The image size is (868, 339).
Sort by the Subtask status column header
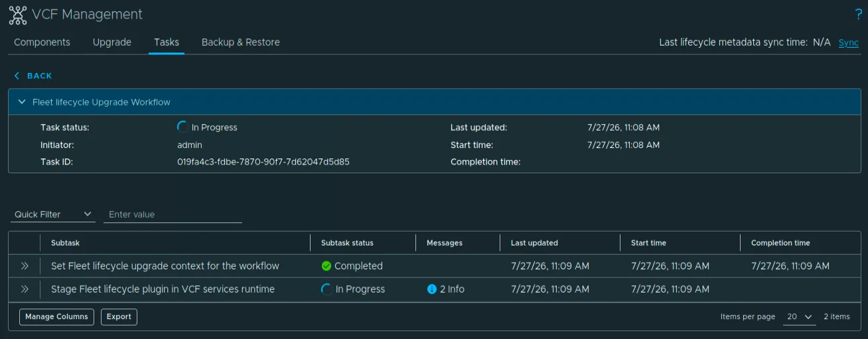(x=347, y=243)
